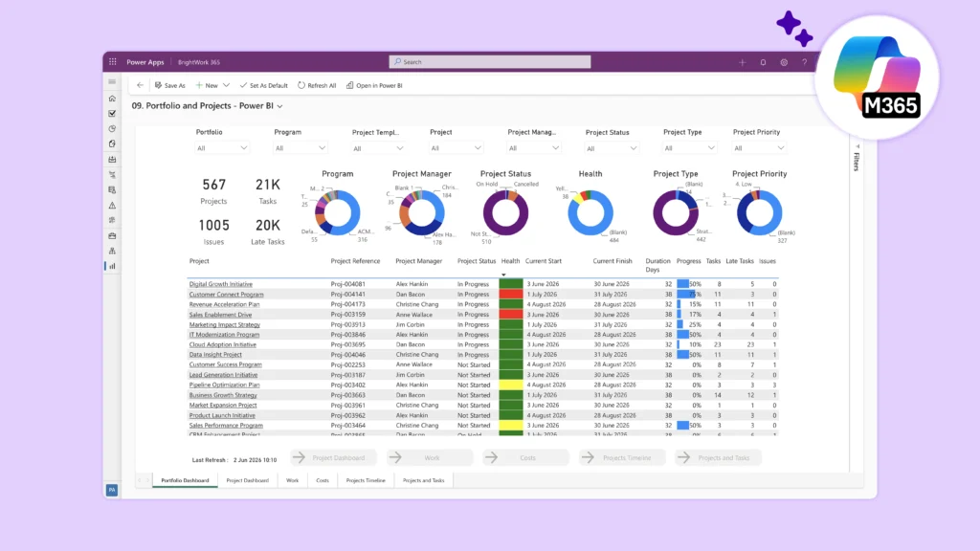980x551 pixels.
Task: Open the Power Apps app launcher grid
Action: 113,62
